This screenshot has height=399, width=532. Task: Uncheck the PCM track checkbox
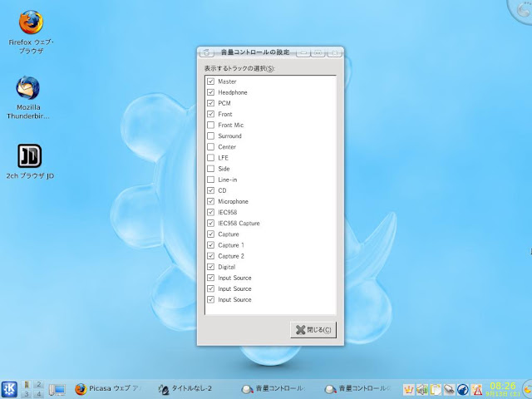tap(210, 103)
